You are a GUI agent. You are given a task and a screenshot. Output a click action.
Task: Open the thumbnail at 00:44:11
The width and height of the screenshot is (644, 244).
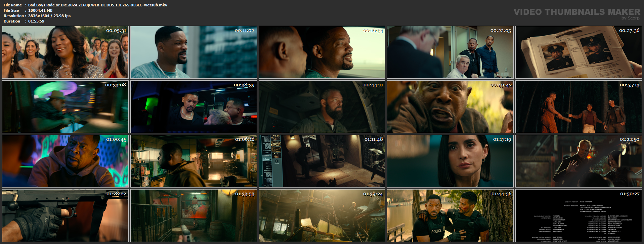pyautogui.click(x=322, y=107)
